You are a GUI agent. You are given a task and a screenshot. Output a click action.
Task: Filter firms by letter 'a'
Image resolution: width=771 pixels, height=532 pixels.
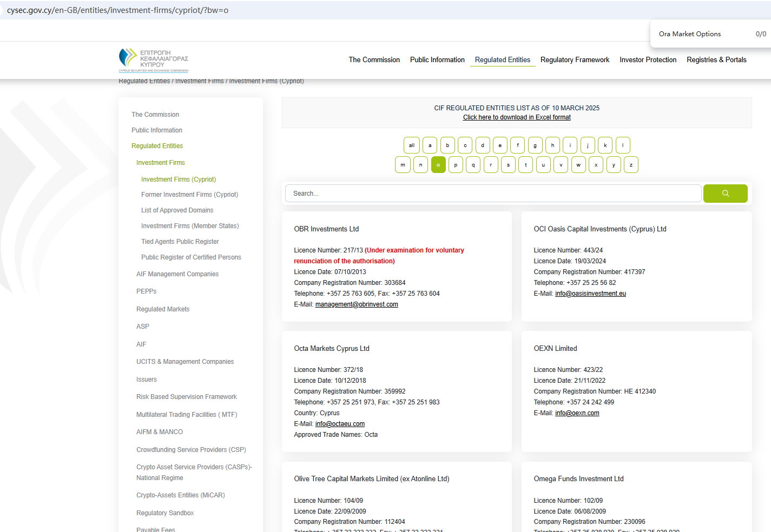[430, 145]
